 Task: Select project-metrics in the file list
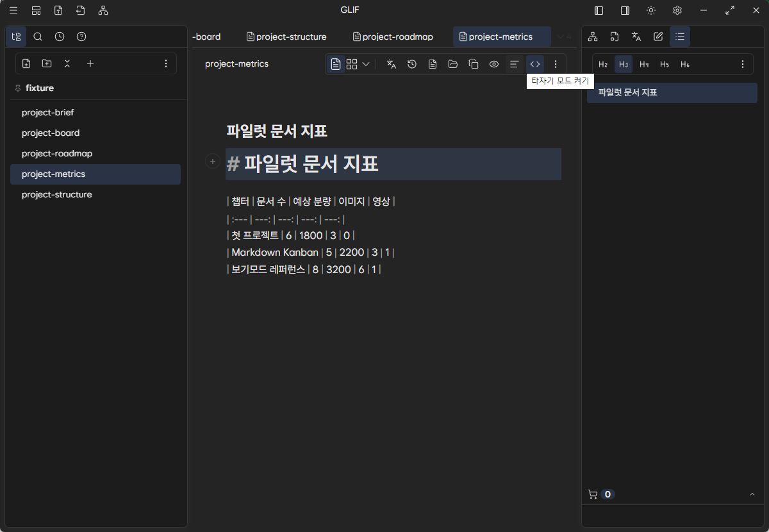click(95, 174)
